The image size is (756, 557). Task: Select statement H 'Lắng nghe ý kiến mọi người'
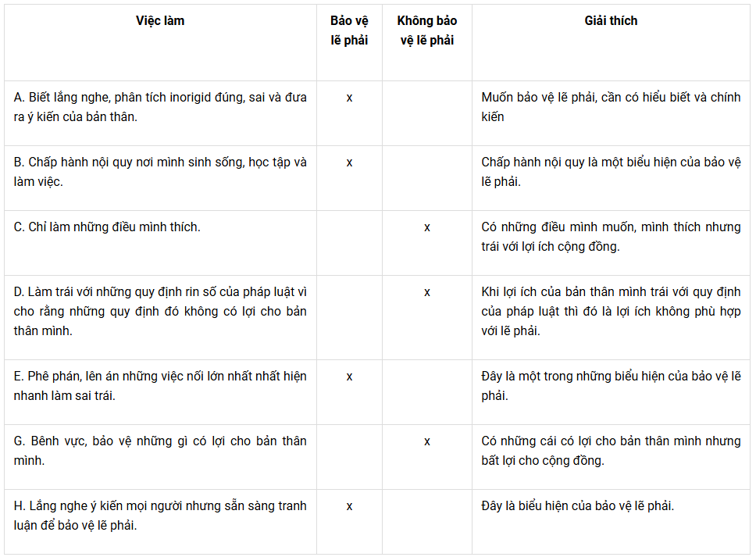160,516
